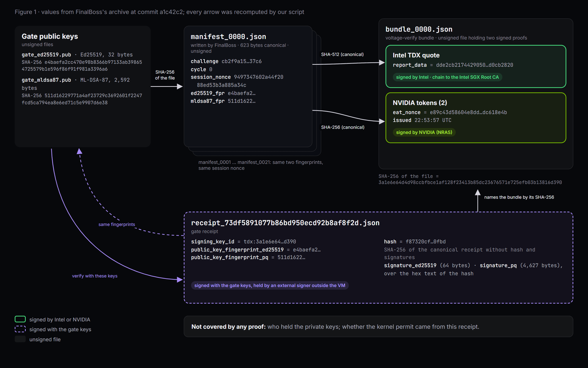Click the 'Gate public keys' heading

point(50,36)
